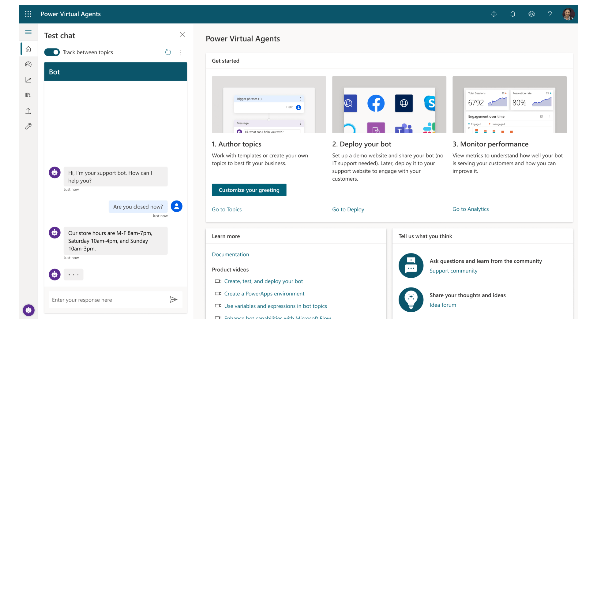The image size is (600, 600).
Task: Click the 'Product videos' label
Action: coord(230,269)
